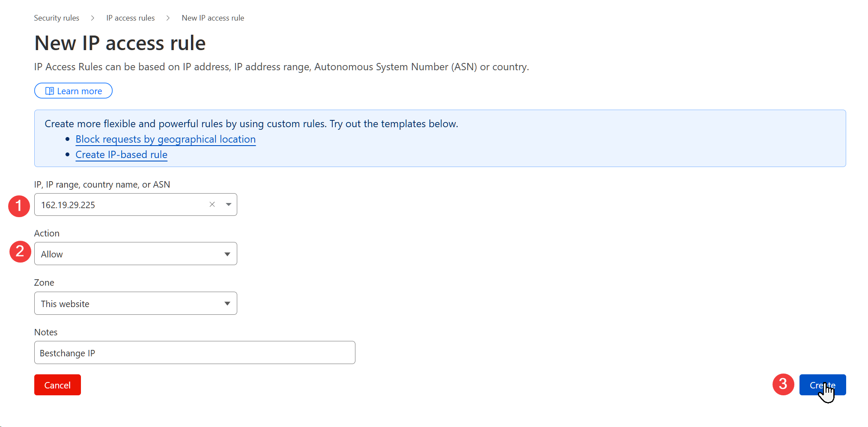868x427 pixels.
Task: Click the Learn more button
Action: [73, 91]
